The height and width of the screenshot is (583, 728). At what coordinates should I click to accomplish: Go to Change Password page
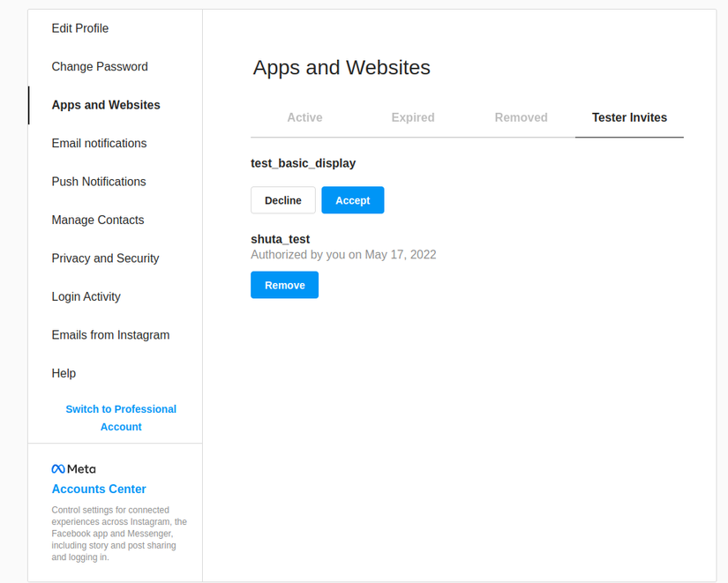click(x=100, y=66)
